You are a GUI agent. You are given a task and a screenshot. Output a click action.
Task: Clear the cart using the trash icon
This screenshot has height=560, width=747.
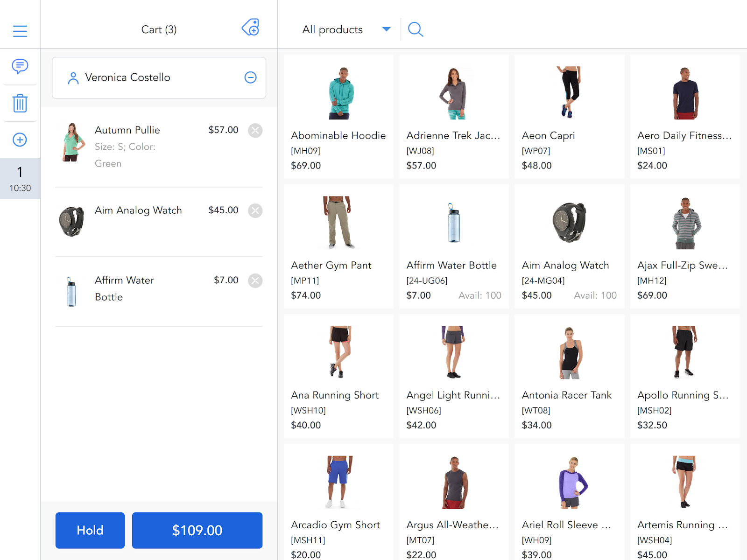pyautogui.click(x=20, y=104)
